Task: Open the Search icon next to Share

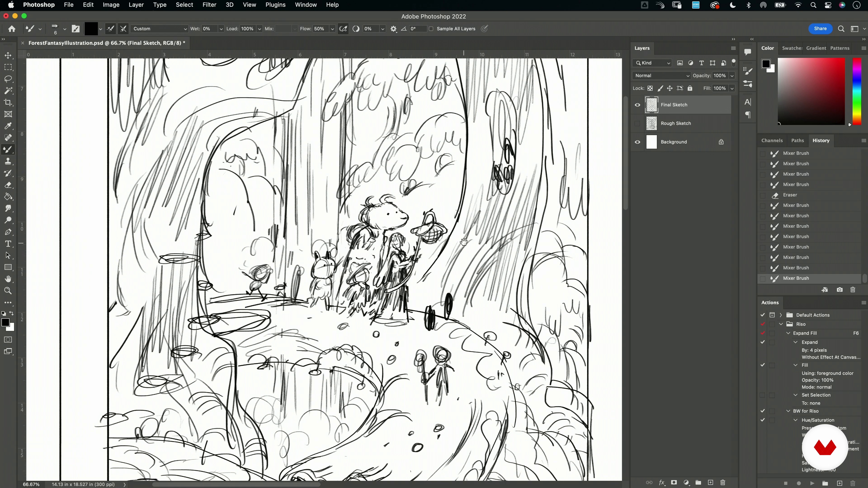Action: [x=841, y=29]
